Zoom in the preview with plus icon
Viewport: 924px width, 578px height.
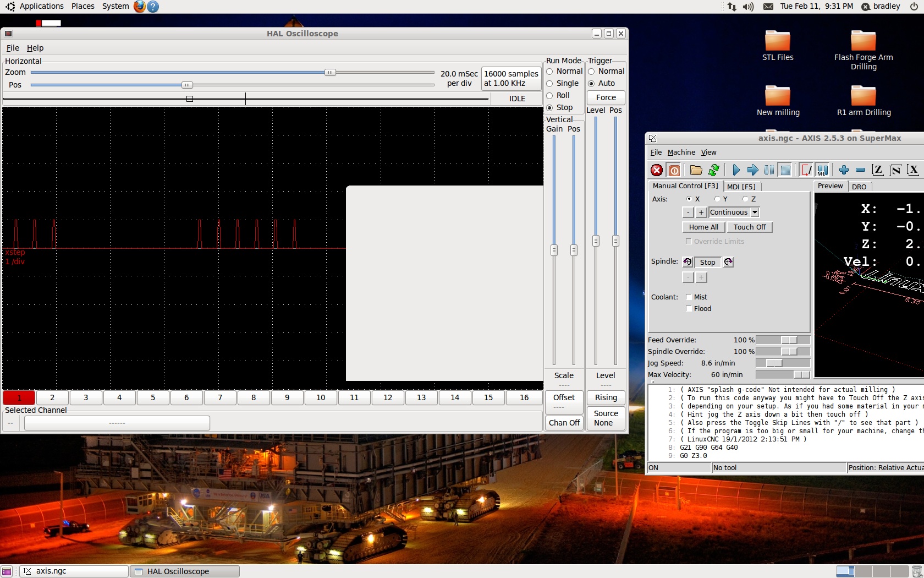tap(844, 170)
